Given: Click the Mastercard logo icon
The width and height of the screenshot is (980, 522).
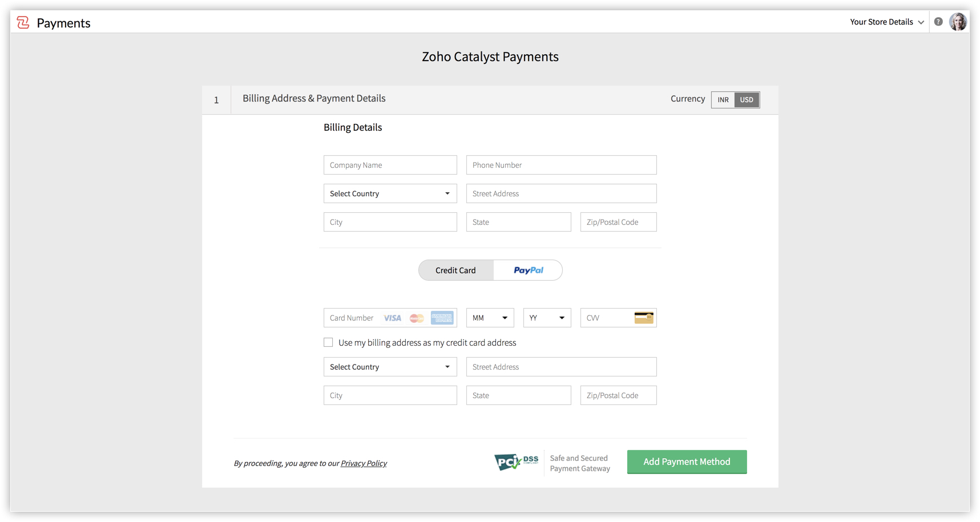Looking at the screenshot, I should [417, 318].
